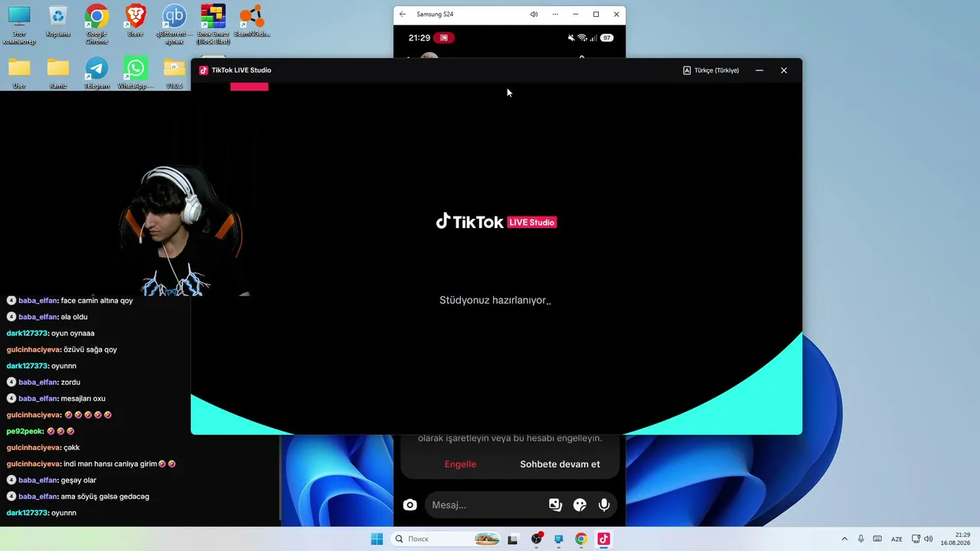The height and width of the screenshot is (551, 980).
Task: Switch to Google Chrome from the taskbar
Action: [581, 539]
